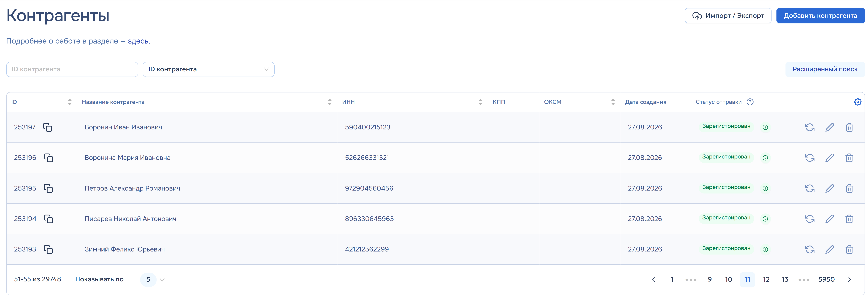Resend Зимний Феликс Юрьевич with sync icon

point(810,249)
